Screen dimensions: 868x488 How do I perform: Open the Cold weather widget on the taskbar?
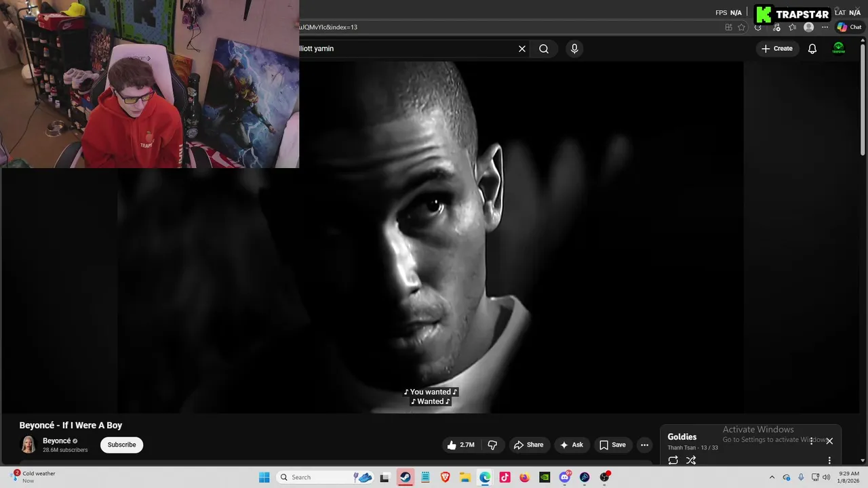[x=34, y=477]
